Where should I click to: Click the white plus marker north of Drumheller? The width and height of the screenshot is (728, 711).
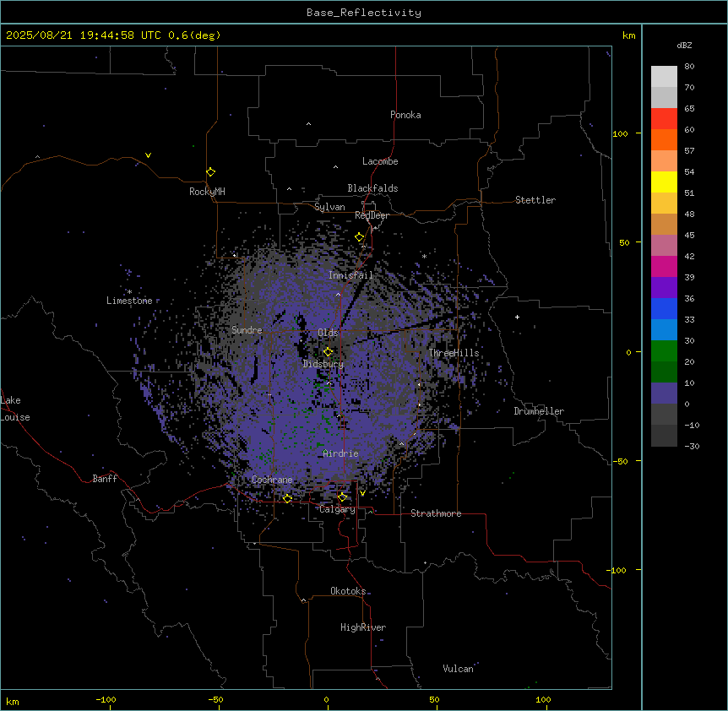(x=517, y=317)
